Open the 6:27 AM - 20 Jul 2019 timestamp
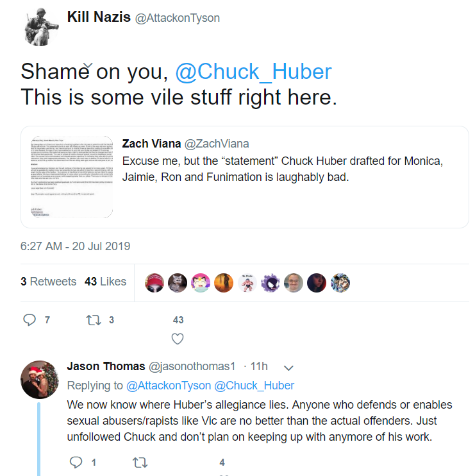The height and width of the screenshot is (476, 475). [75, 246]
